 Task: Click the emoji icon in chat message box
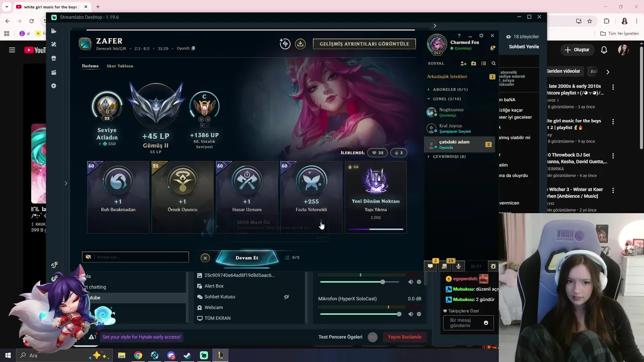[x=486, y=323]
